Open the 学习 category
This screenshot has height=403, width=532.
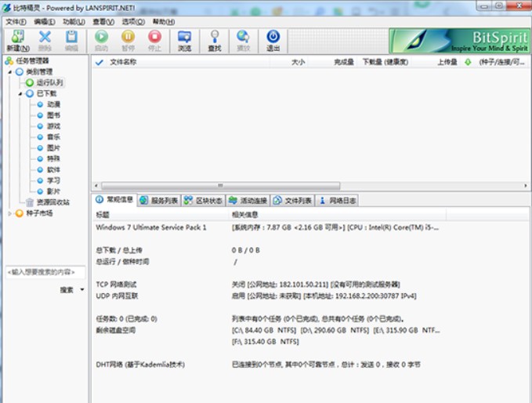click(x=49, y=180)
